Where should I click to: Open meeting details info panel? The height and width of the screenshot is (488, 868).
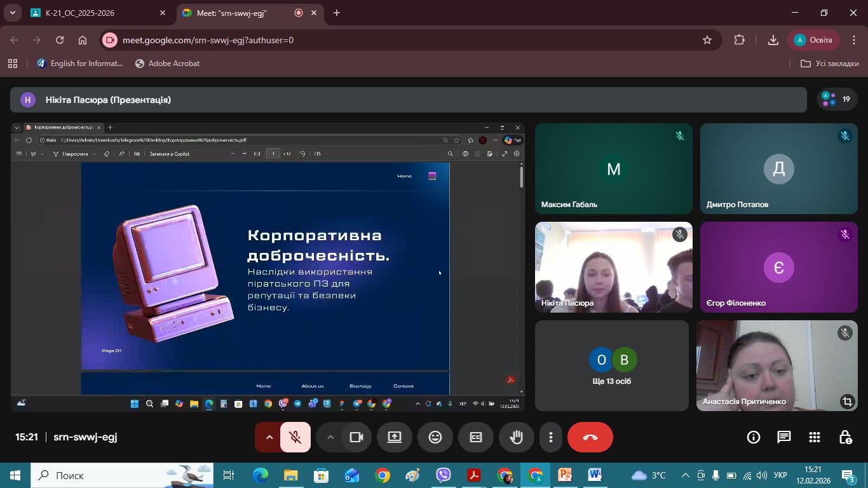[754, 437]
